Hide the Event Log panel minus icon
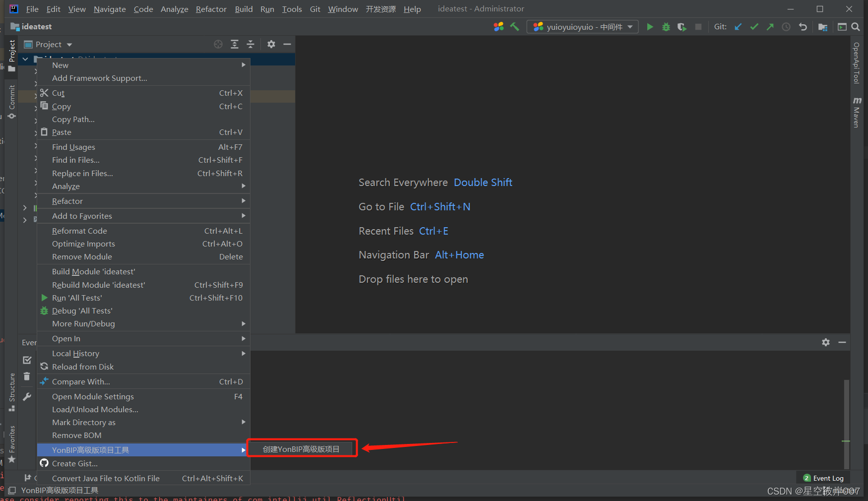The height and width of the screenshot is (501, 868). point(842,342)
